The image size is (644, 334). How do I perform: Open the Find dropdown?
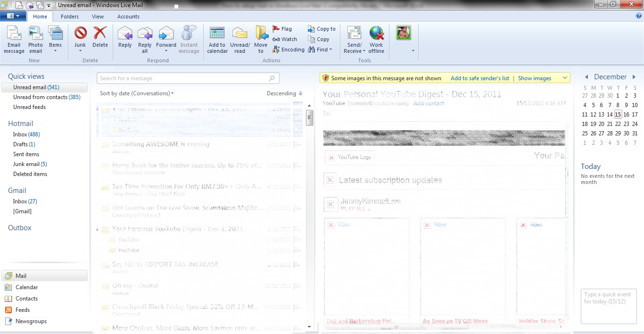coord(320,50)
